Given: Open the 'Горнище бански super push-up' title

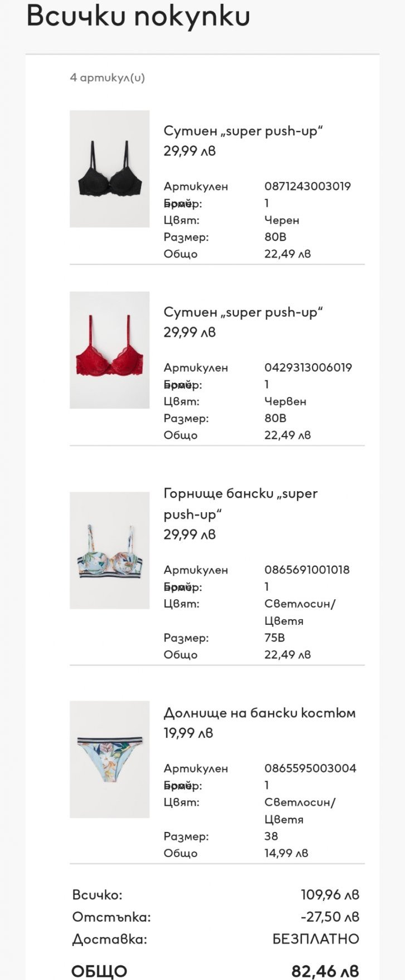Looking at the screenshot, I should point(241,504).
